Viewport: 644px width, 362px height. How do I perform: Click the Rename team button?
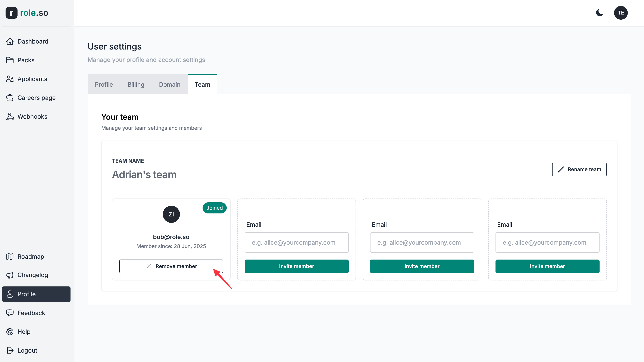[579, 169]
